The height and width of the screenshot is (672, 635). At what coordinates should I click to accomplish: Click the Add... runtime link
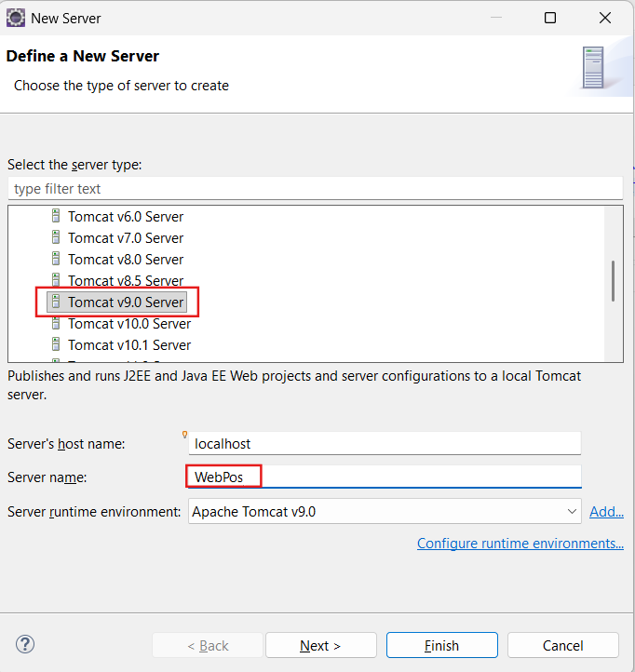click(606, 511)
